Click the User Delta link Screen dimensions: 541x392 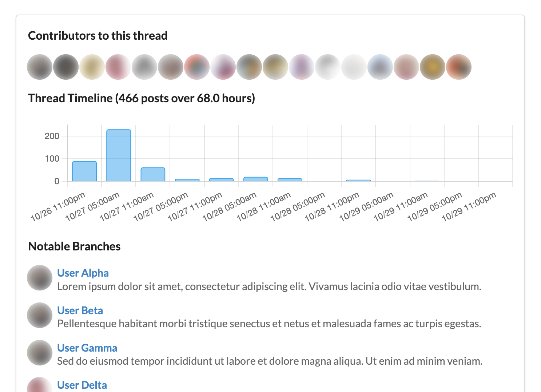[x=82, y=385]
